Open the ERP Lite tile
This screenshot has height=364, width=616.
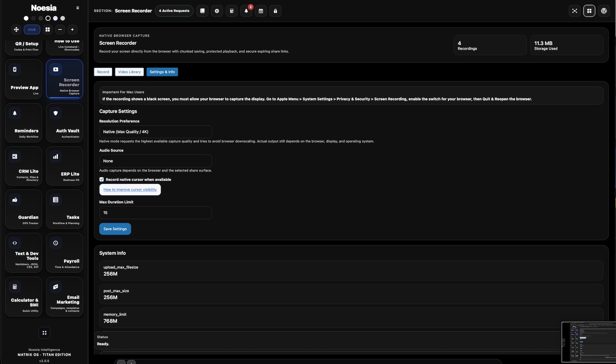(x=64, y=166)
